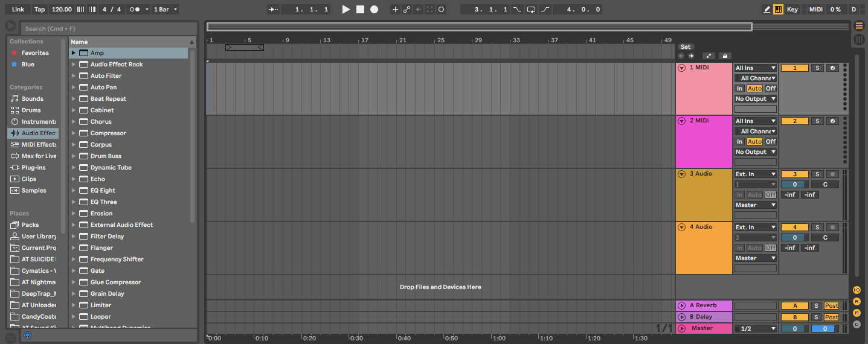
Task: Toggle the 3 Audio track activator
Action: (795, 174)
